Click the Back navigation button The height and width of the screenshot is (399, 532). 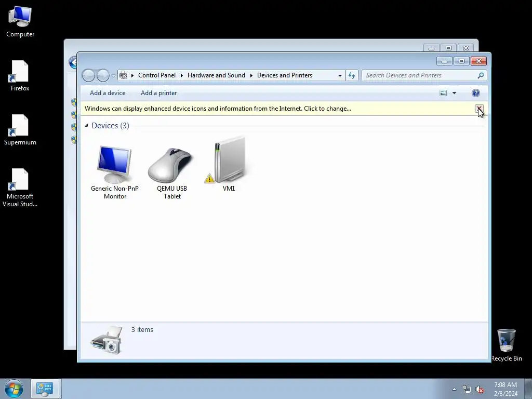pyautogui.click(x=88, y=75)
